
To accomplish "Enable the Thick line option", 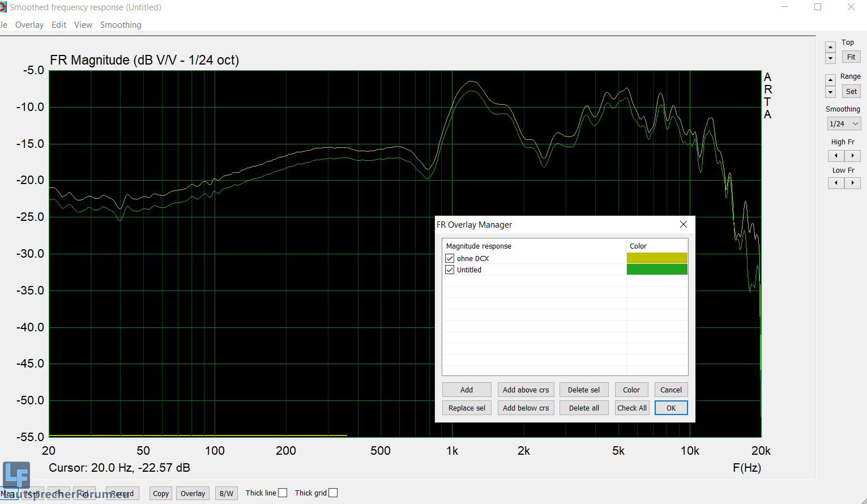I will pos(283,493).
